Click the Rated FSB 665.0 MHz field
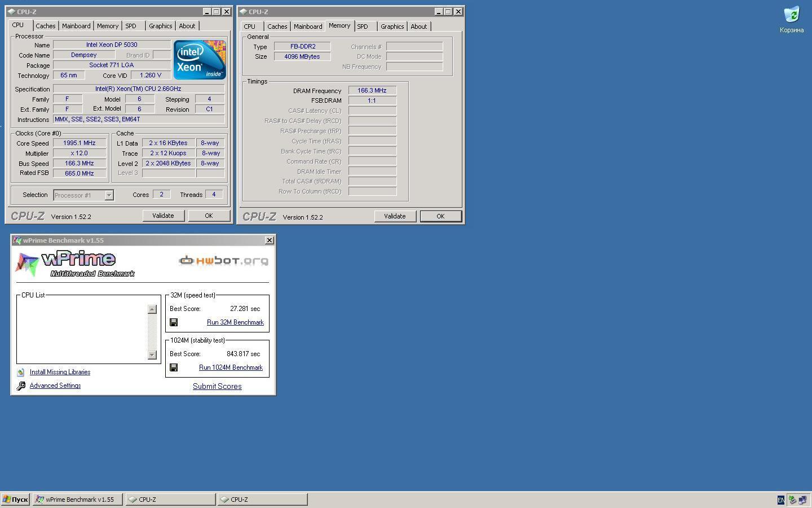The height and width of the screenshot is (508, 812). click(80, 173)
